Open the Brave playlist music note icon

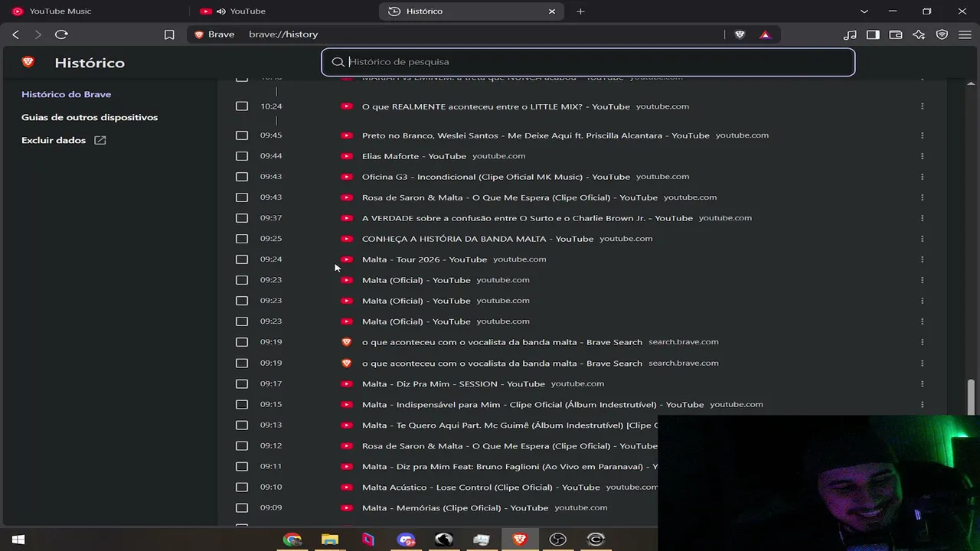[x=850, y=34]
